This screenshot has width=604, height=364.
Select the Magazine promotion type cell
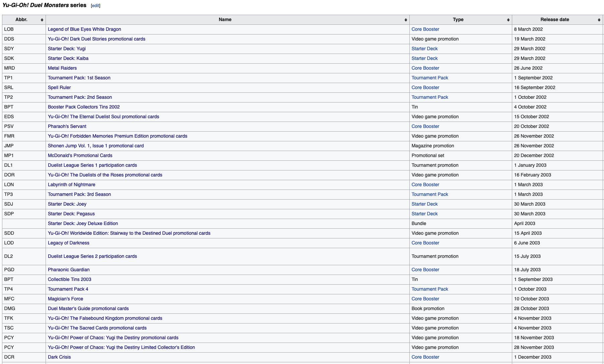click(x=461, y=146)
